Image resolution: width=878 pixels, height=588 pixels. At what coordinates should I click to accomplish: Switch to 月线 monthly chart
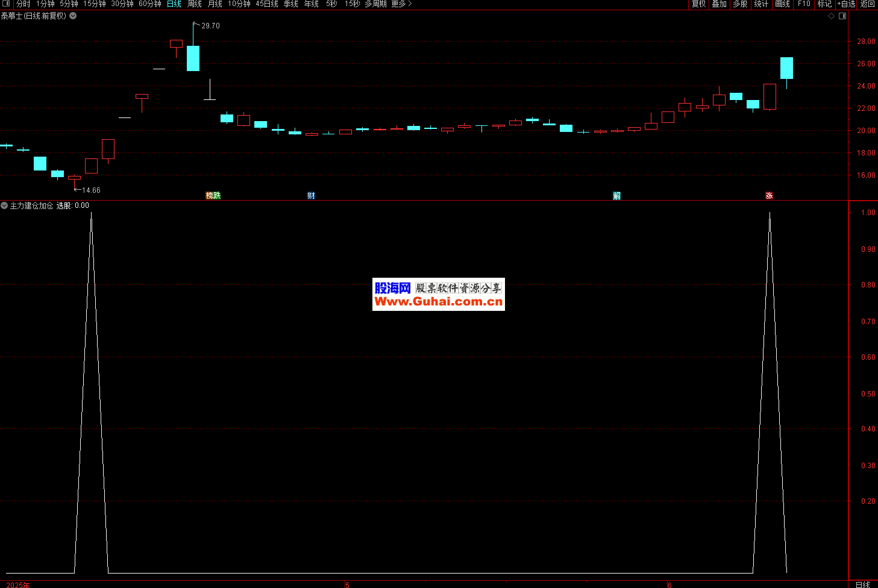tap(215, 4)
